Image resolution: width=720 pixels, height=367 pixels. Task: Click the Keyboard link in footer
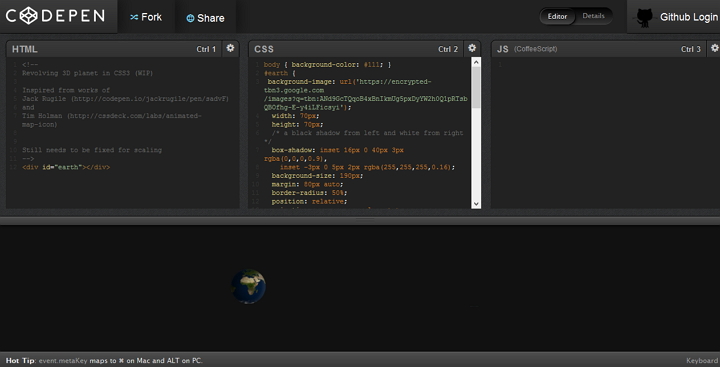point(703,361)
